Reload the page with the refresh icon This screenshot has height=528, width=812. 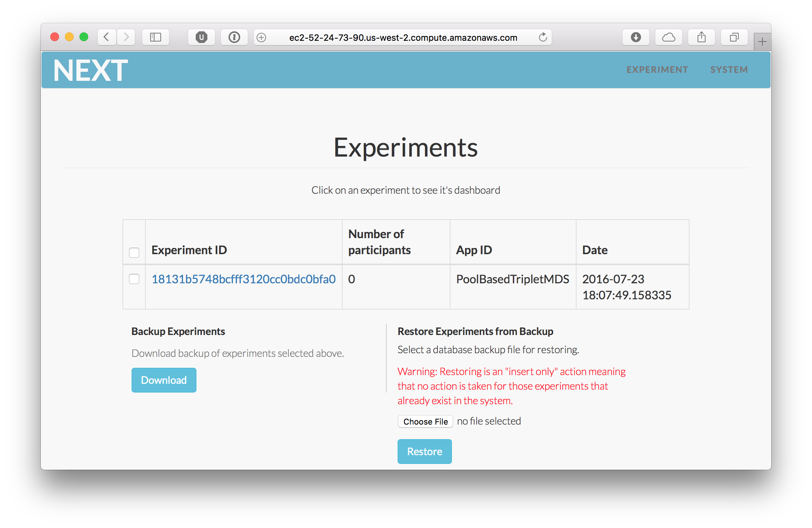point(543,37)
